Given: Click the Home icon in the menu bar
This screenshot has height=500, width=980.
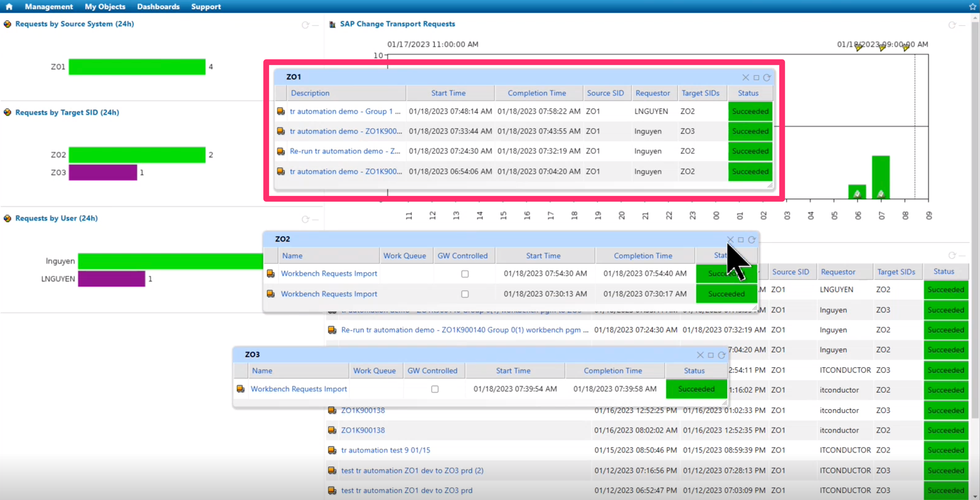Looking at the screenshot, I should pyautogui.click(x=8, y=7).
